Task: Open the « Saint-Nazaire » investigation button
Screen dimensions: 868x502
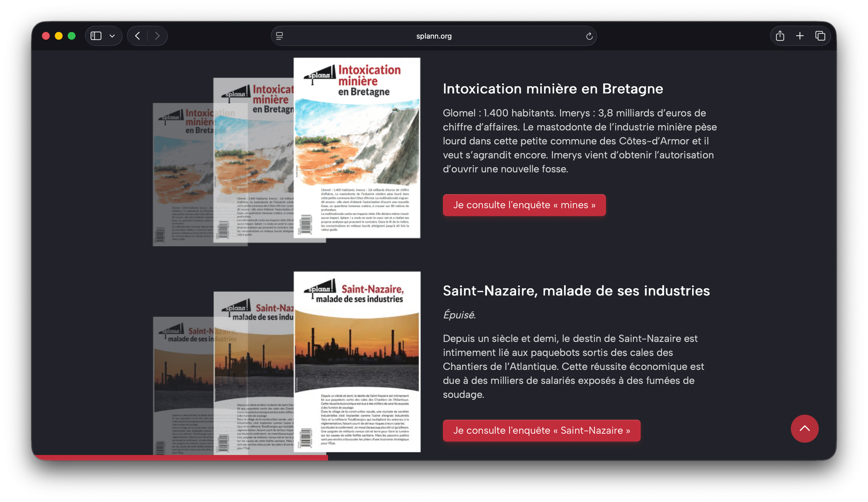Action: coord(542,430)
